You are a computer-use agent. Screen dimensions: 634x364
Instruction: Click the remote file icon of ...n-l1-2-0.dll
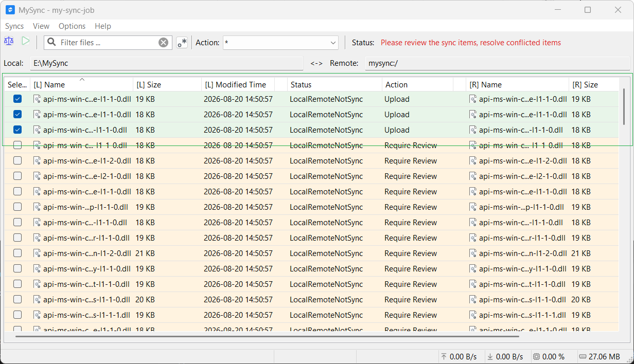[473, 253]
